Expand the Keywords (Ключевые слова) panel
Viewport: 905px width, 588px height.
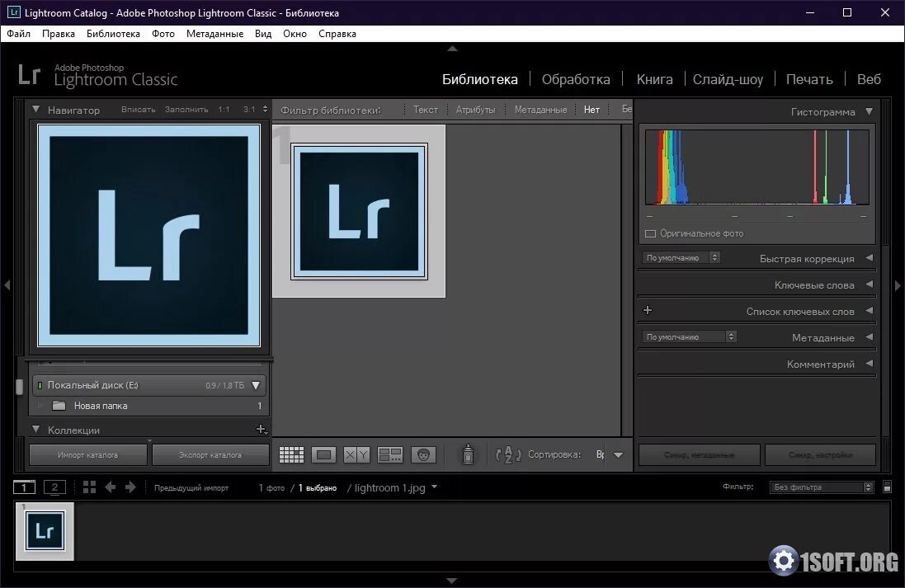coord(870,285)
